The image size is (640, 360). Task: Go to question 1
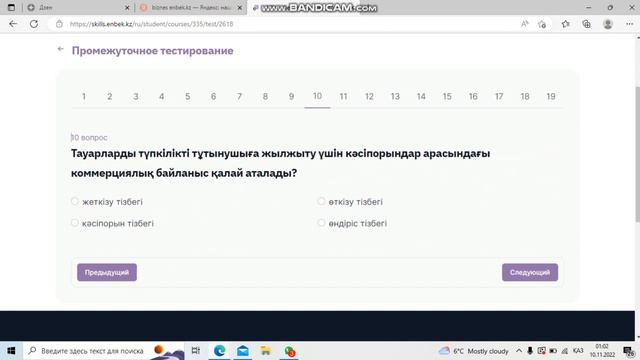(84, 96)
